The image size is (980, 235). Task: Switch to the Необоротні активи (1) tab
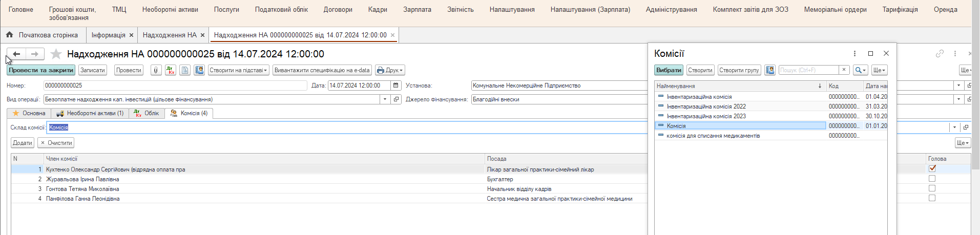point(90,113)
